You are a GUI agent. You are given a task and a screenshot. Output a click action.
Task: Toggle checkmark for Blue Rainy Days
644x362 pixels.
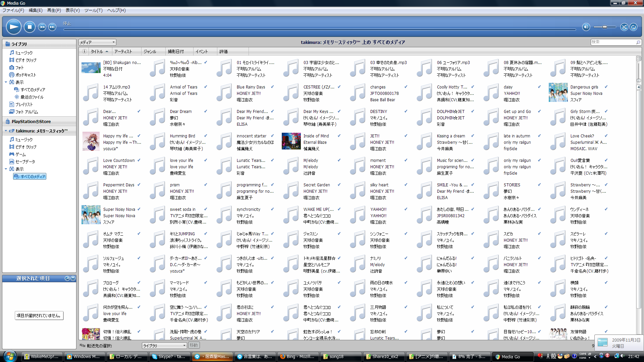pos(272,87)
